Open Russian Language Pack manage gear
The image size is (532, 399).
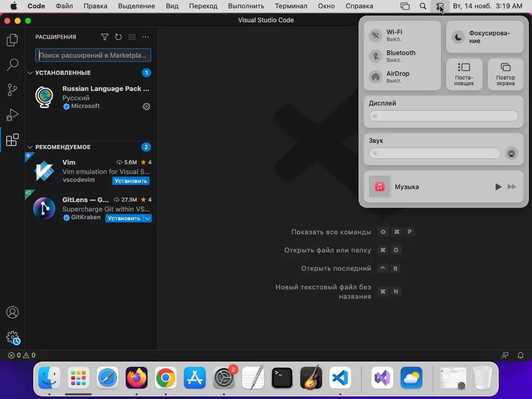coord(146,107)
